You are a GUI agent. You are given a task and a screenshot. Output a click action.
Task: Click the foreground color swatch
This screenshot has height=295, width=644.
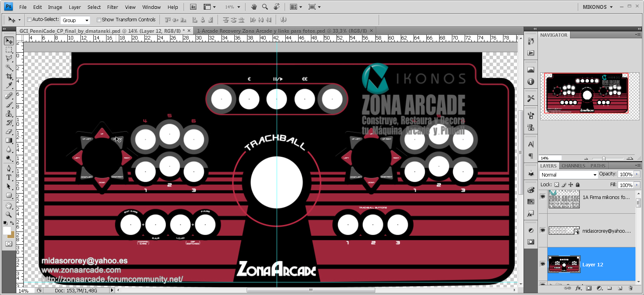(7, 231)
